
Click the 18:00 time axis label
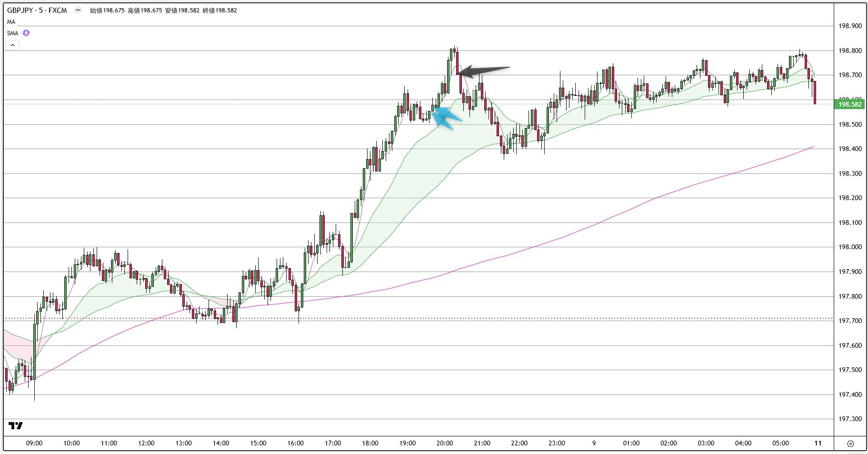pos(370,443)
